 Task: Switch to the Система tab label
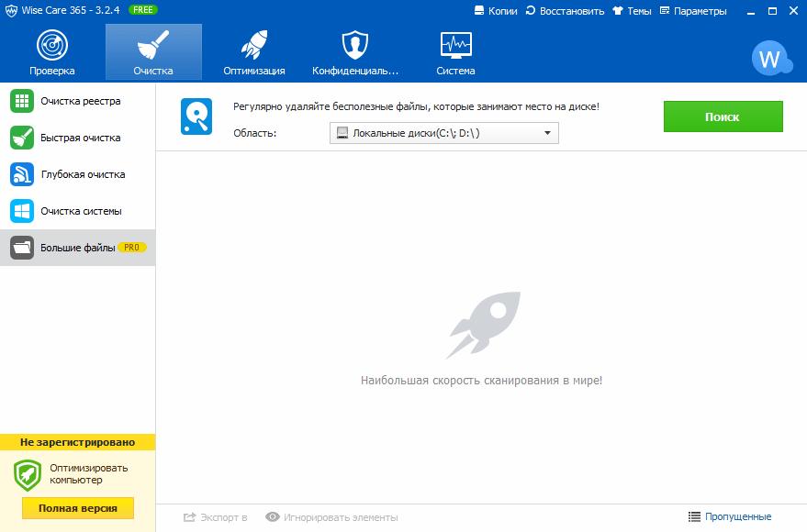[456, 71]
